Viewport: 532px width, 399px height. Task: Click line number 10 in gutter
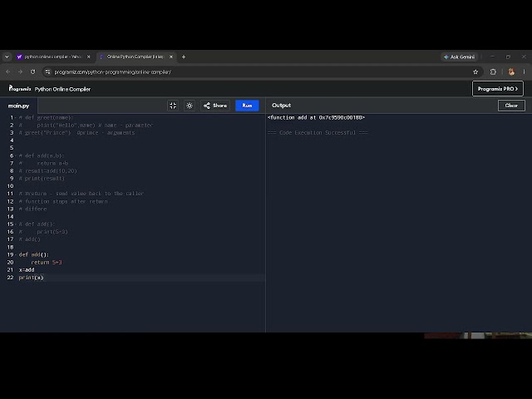pos(10,186)
